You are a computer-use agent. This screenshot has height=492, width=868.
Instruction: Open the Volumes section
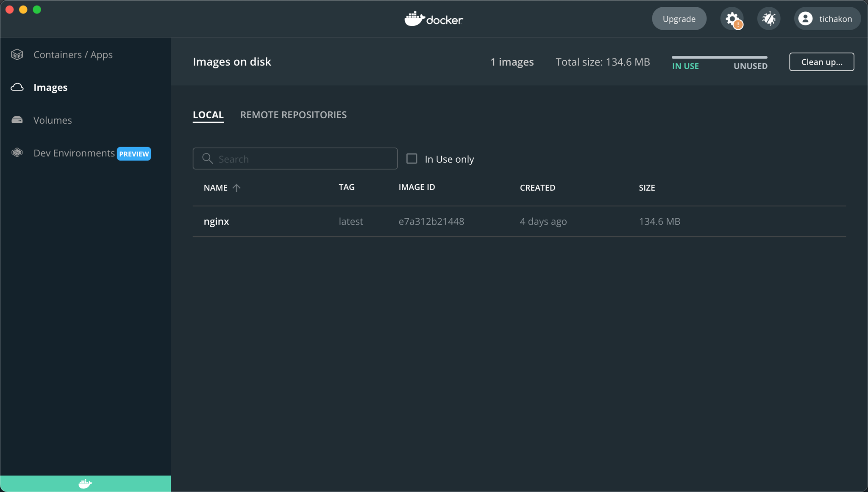(52, 120)
